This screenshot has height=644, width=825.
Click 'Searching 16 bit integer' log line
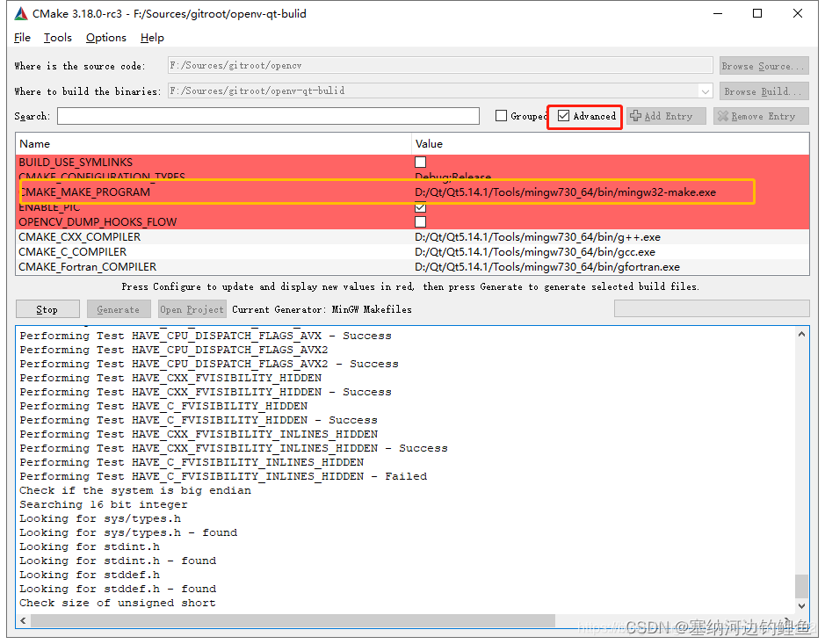pyautogui.click(x=103, y=504)
